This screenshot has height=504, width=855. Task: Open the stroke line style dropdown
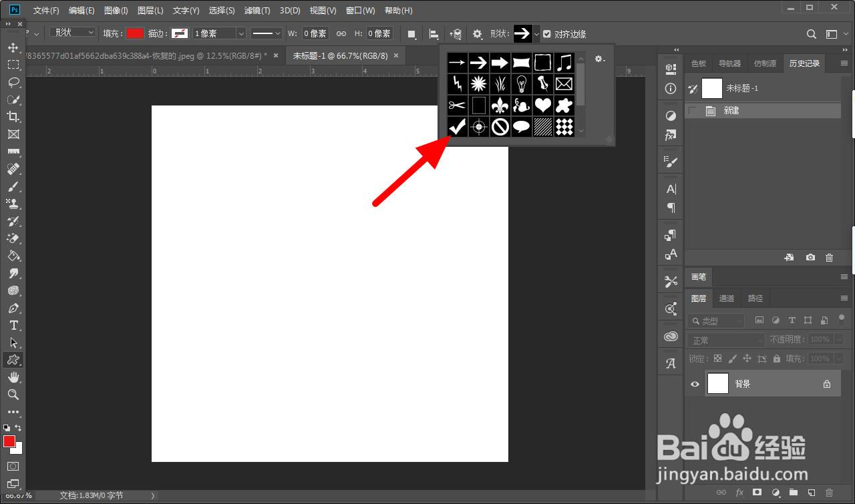click(267, 33)
